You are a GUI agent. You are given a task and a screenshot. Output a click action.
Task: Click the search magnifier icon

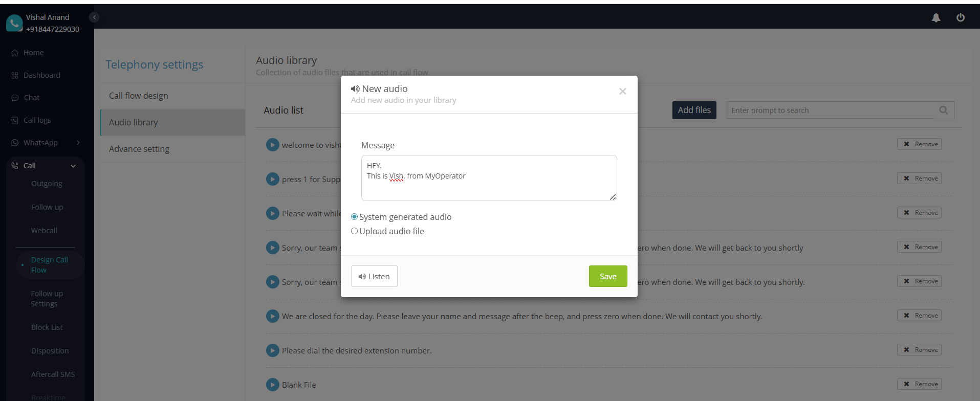[943, 110]
